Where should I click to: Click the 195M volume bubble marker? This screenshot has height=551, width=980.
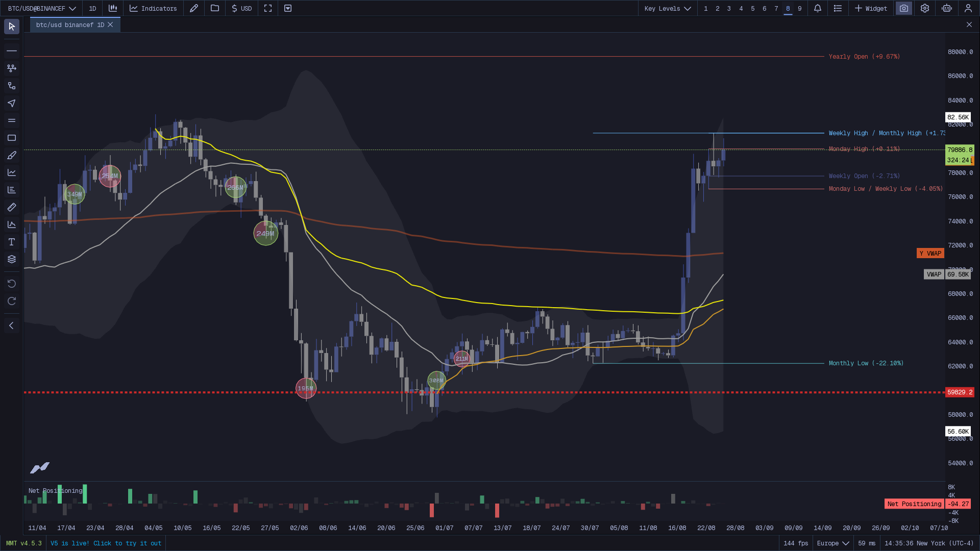[306, 389]
